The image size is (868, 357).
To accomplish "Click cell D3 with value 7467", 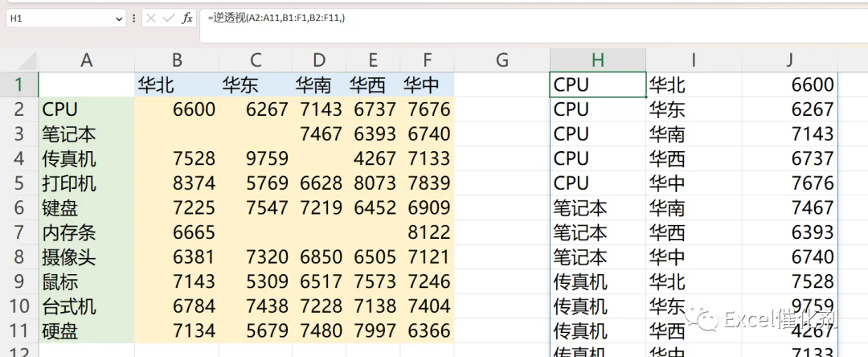I will (319, 134).
